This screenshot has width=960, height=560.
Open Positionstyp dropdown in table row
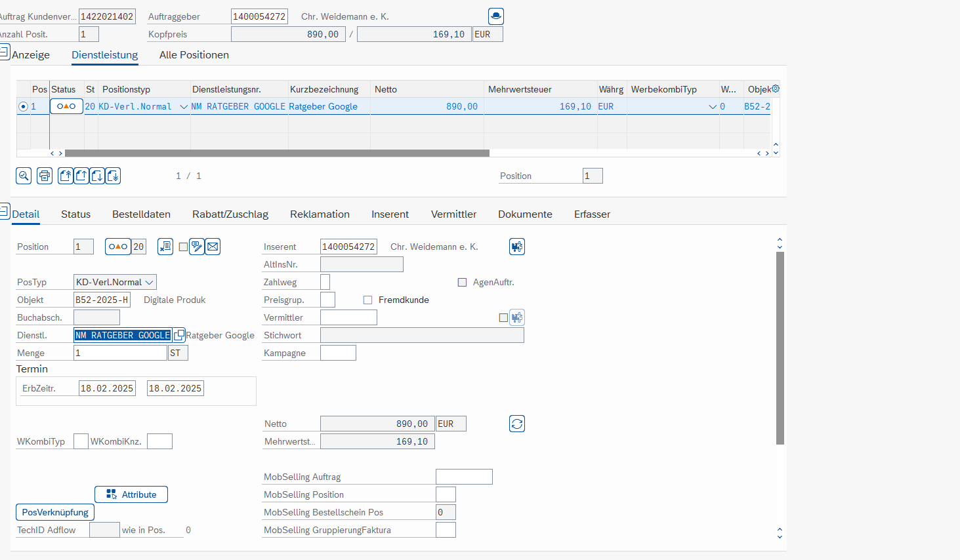point(184,107)
